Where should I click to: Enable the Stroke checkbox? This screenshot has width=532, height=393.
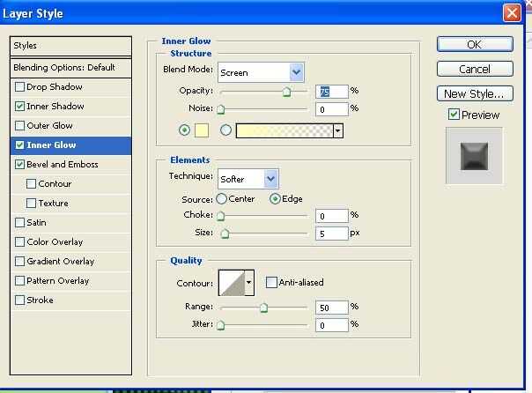pos(20,300)
